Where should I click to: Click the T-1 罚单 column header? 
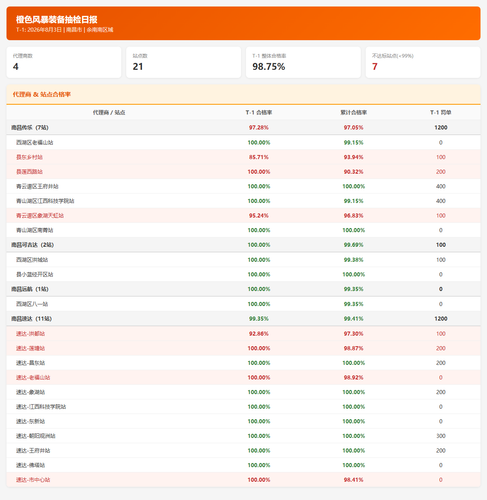coord(441,113)
